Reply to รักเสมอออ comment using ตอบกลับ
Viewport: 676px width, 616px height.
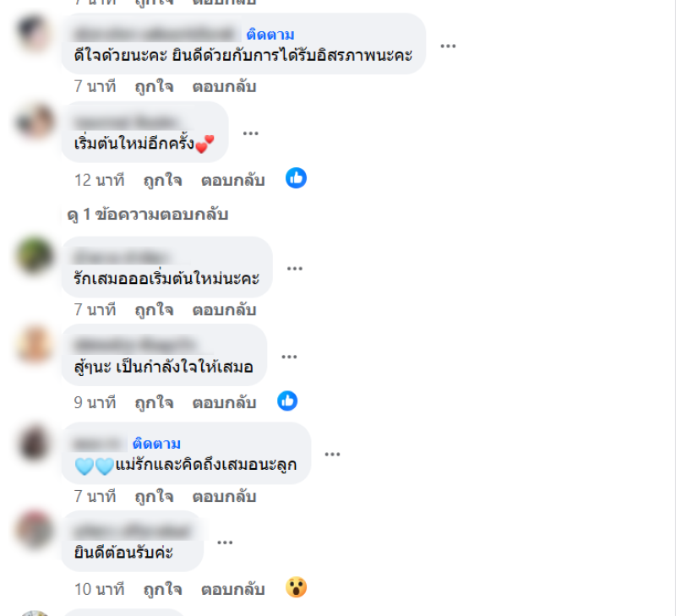click(224, 310)
